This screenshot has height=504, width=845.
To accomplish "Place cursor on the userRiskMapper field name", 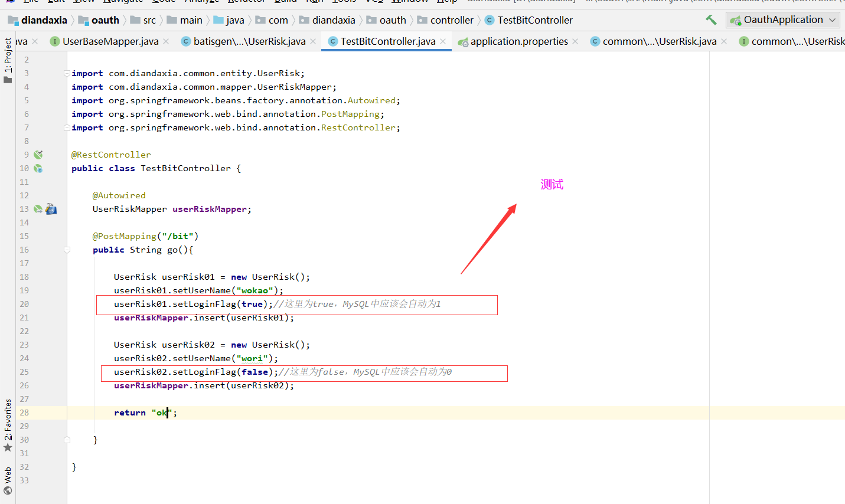I will click(x=210, y=209).
